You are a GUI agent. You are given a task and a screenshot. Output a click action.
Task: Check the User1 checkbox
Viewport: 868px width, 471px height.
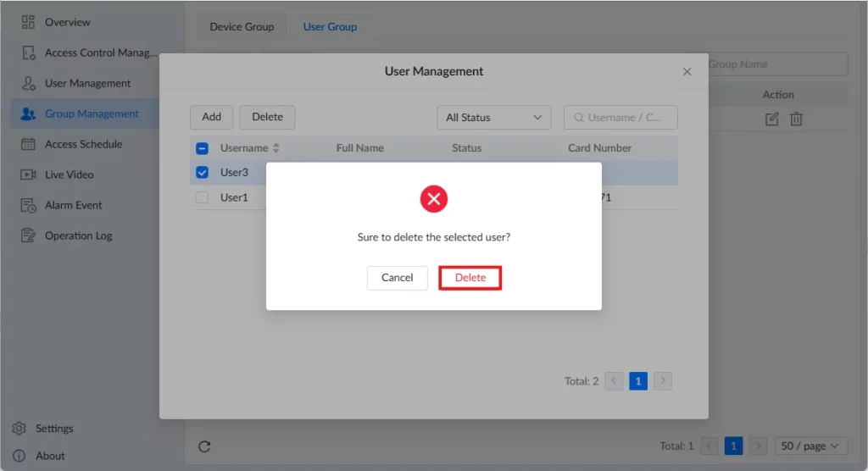point(202,197)
